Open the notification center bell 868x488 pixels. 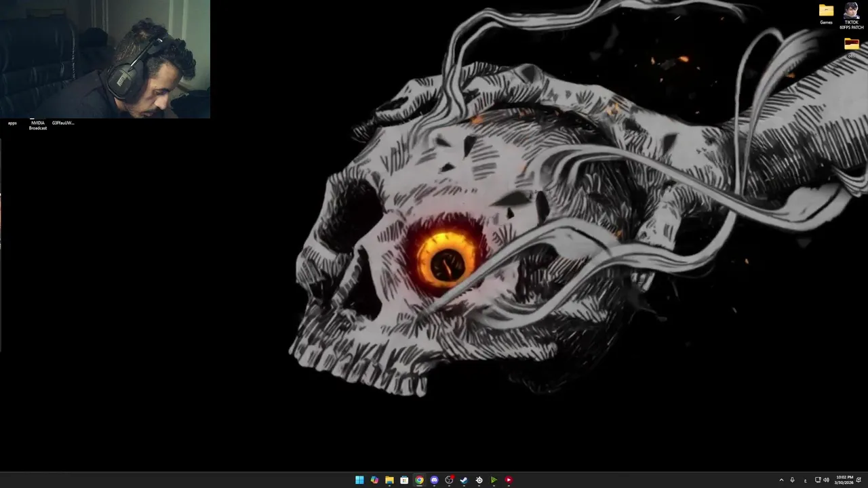click(859, 480)
